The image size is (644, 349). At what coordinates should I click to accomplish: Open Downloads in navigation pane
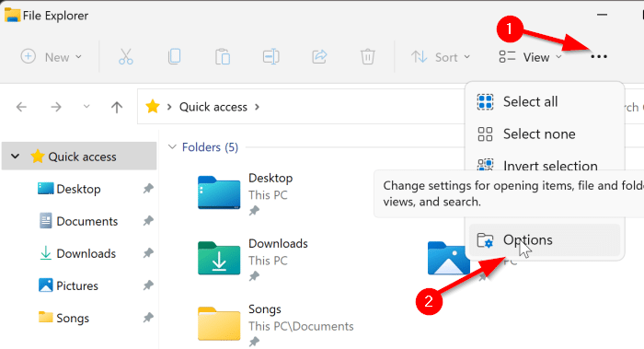(x=77, y=253)
